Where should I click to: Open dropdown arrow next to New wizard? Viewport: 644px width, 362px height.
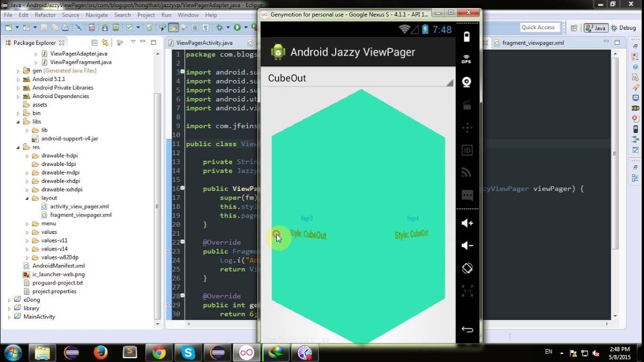(17, 28)
